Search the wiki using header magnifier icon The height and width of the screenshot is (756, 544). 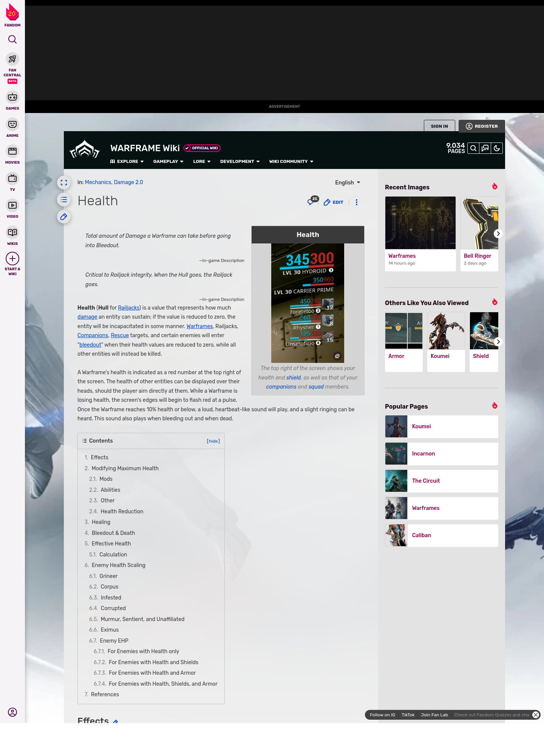click(473, 148)
